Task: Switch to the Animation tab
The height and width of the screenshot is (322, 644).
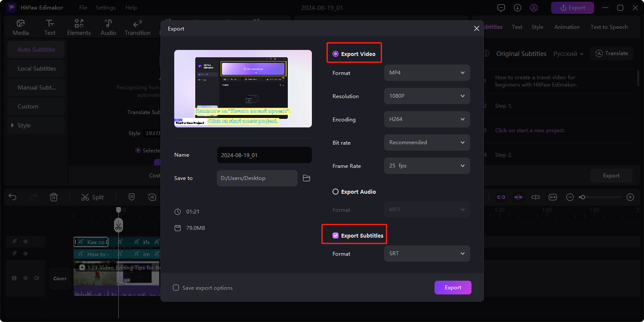Action: [567, 27]
